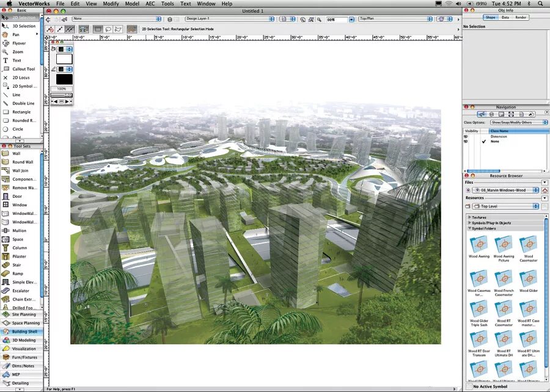
Task: Toggle the disable interactive scaling mode
Action: pyautogui.click(x=50, y=29)
